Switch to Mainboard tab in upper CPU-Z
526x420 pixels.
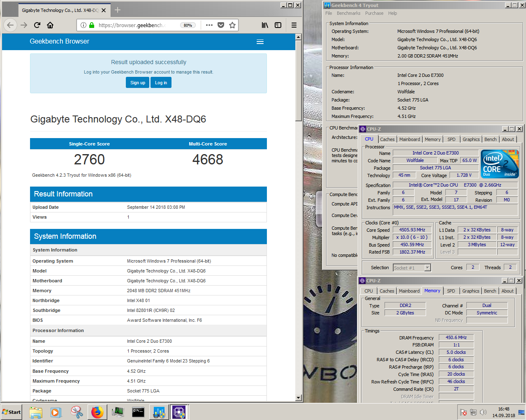[x=410, y=139]
